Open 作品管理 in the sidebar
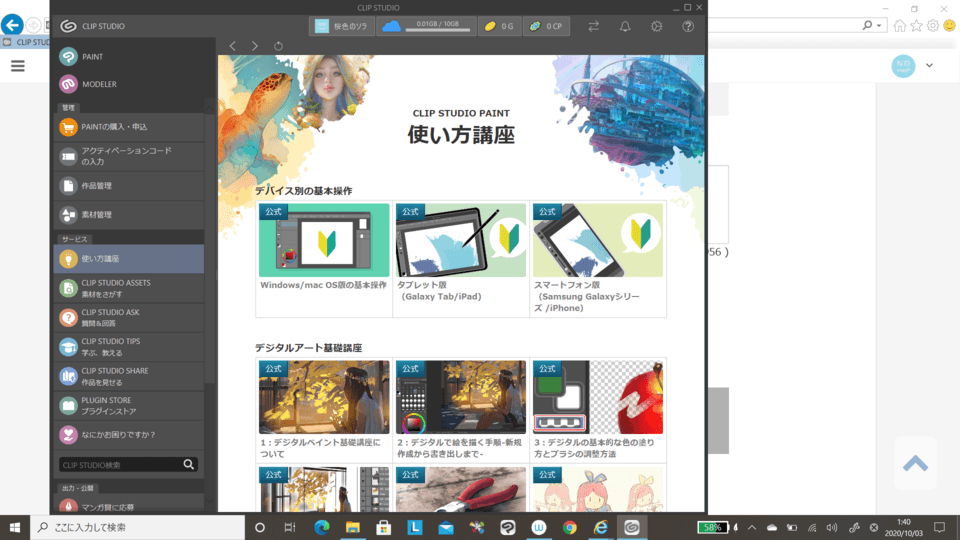Screen dimensions: 960x540 click(129, 186)
